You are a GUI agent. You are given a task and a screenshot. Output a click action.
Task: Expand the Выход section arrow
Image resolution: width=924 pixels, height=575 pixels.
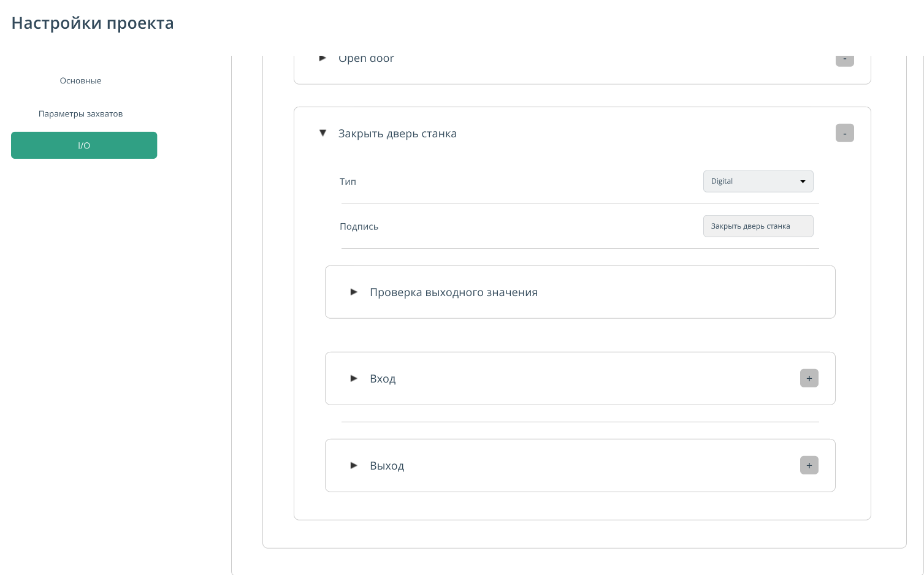(x=354, y=465)
